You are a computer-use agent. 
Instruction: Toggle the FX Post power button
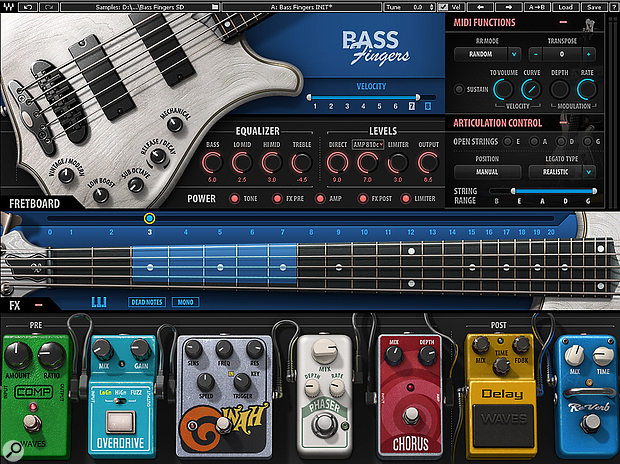(363, 198)
